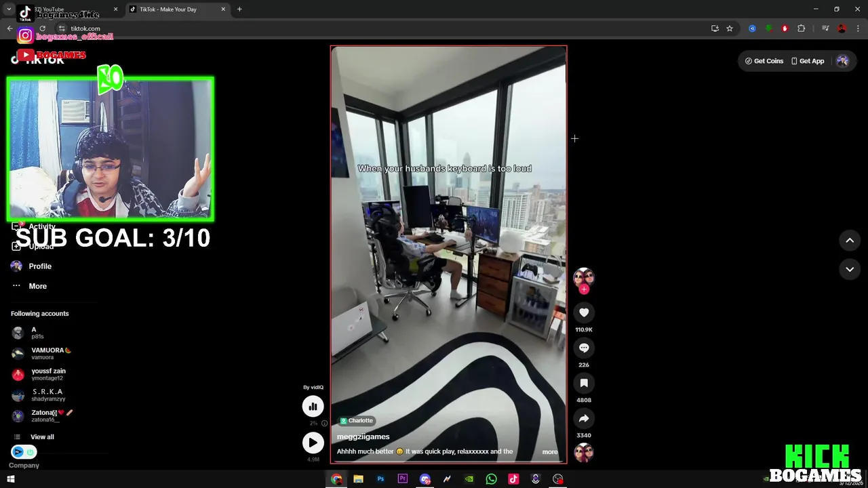Open the comments speech bubble icon

click(584, 348)
